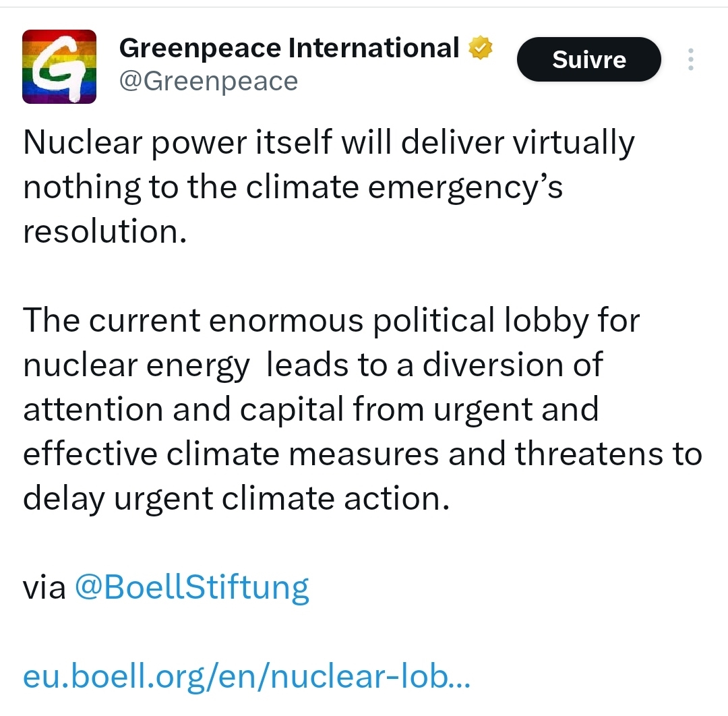Follow the eu.boell.org nuclear lobby link

coord(247,676)
